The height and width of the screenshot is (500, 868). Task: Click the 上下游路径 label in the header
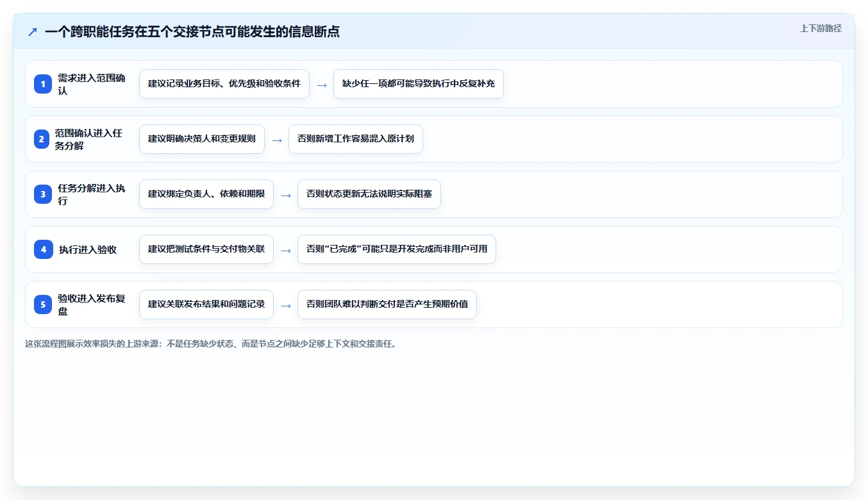pos(821,28)
